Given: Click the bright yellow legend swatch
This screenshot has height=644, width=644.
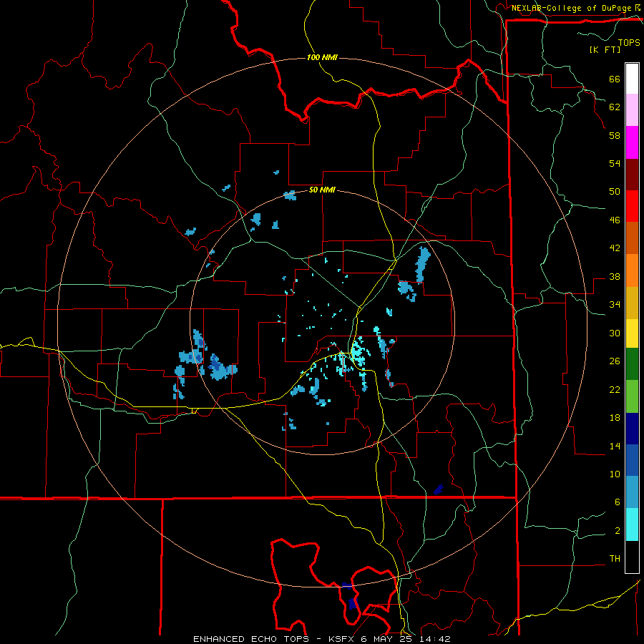Looking at the screenshot, I should (x=632, y=333).
